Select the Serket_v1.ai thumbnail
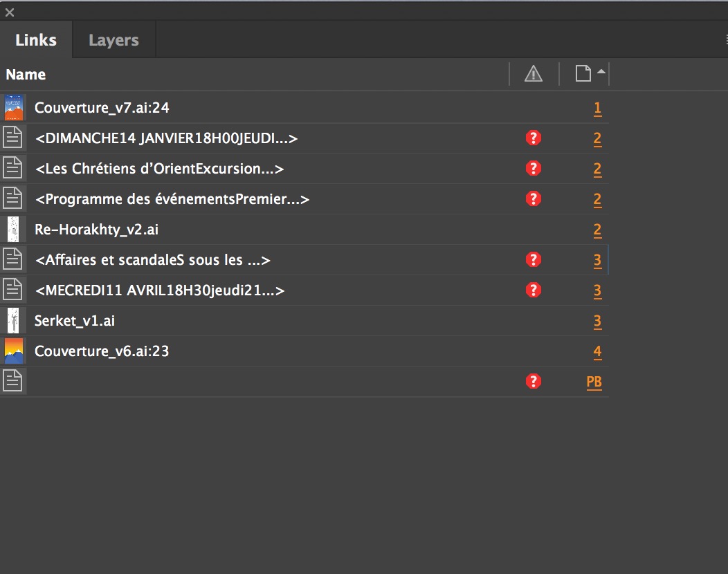728x574 pixels. 13,321
